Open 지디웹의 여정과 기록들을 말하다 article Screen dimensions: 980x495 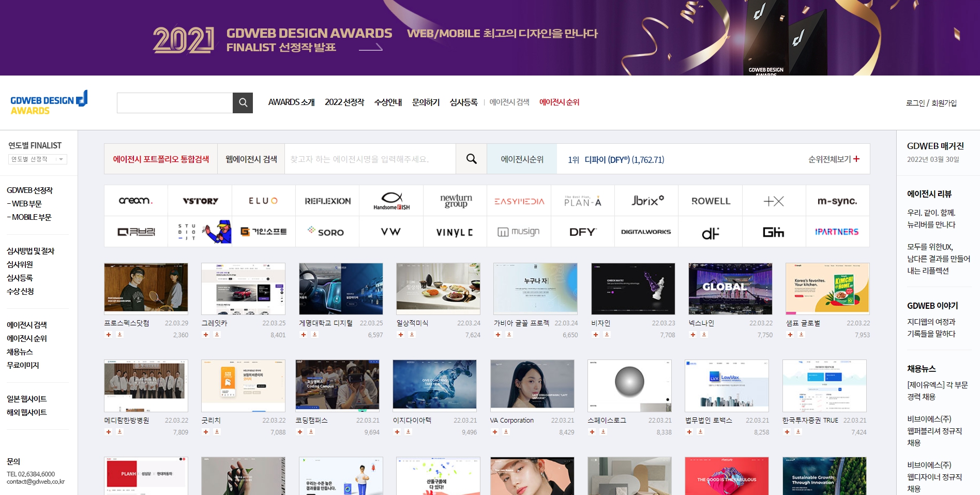[x=931, y=327]
